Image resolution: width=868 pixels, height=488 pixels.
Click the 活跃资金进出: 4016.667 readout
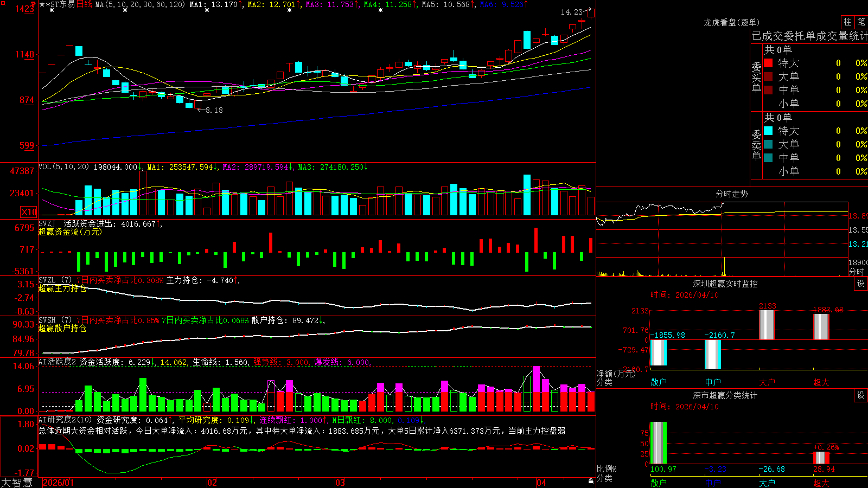click(x=110, y=224)
